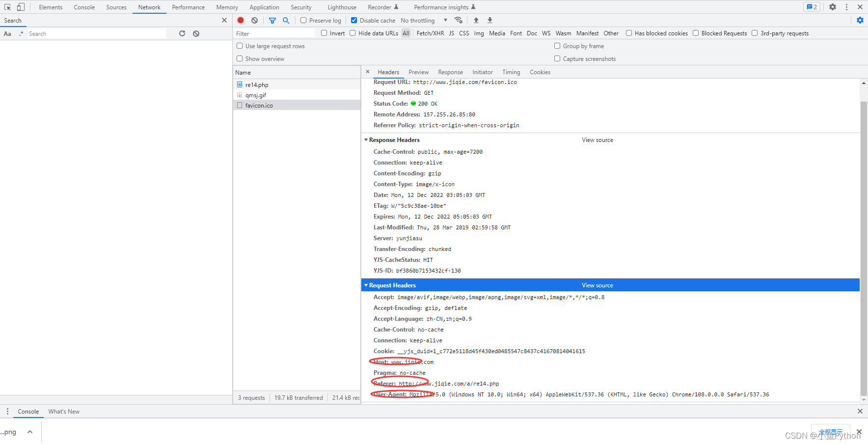The width and height of the screenshot is (868, 445).
Task: Click the Search panel text input
Action: pos(96,33)
